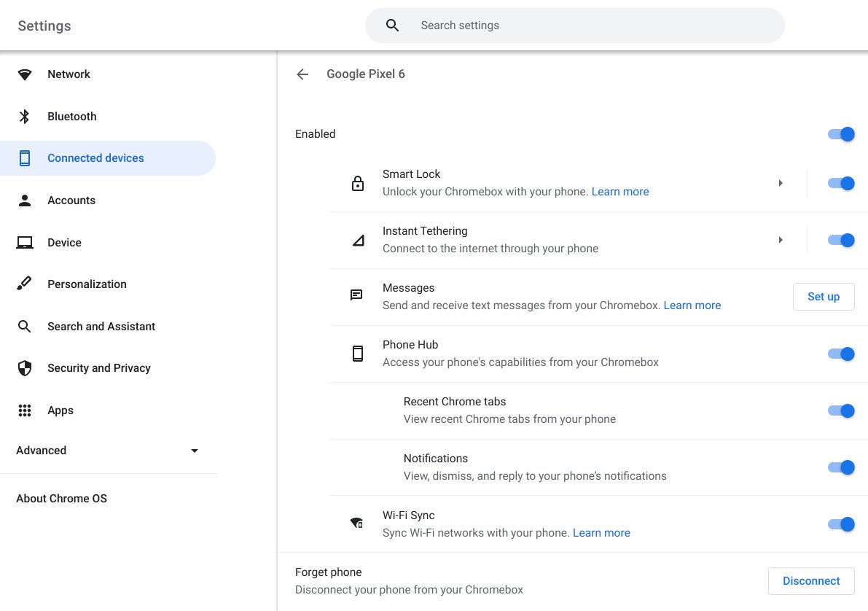Open Learn more link for Messages

tap(692, 305)
